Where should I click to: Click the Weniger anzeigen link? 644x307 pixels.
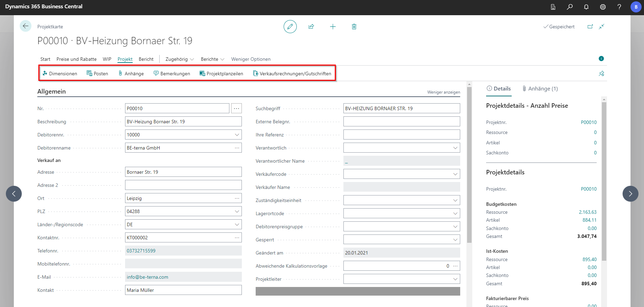pyautogui.click(x=444, y=92)
